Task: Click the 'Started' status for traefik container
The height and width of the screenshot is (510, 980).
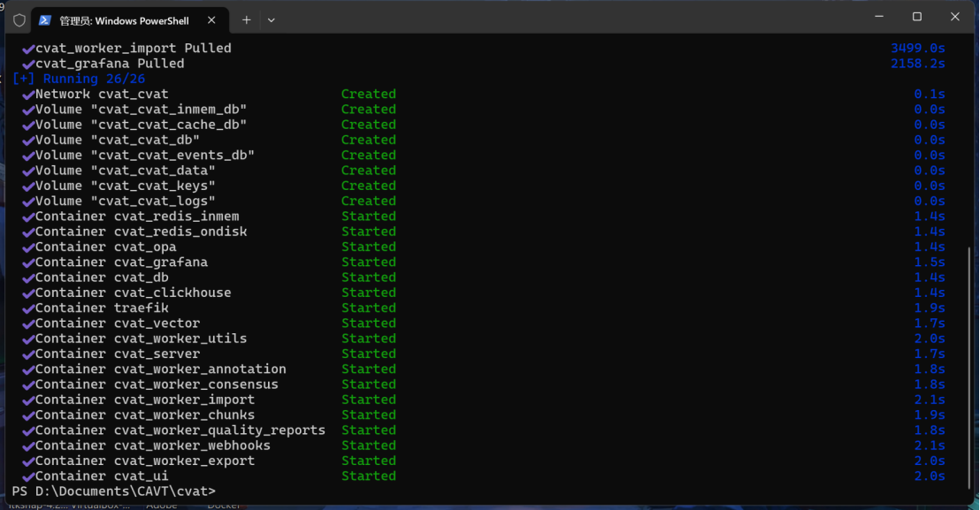Action: coord(369,308)
